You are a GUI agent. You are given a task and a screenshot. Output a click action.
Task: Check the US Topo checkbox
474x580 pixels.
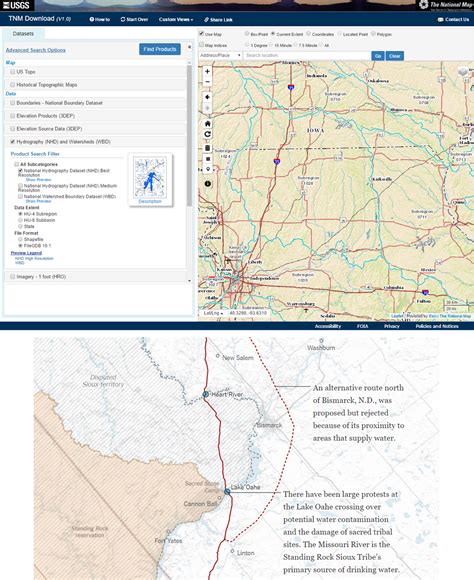[13, 72]
